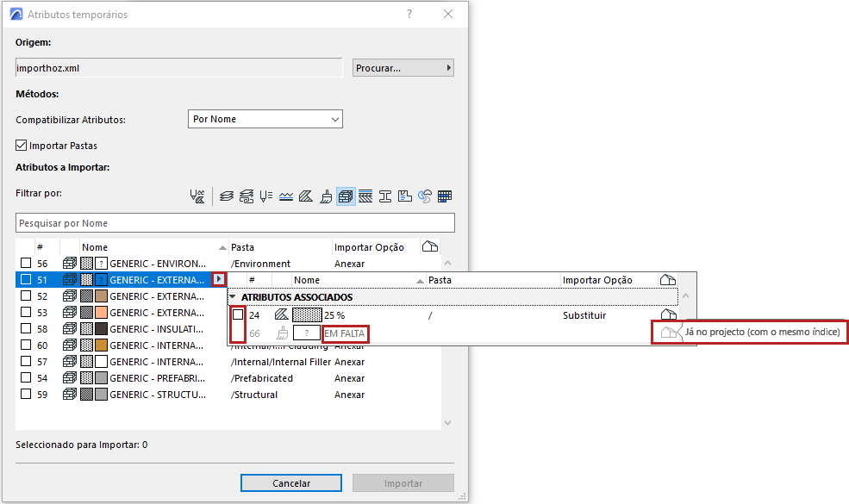
Task: Check the box for associated attribute 24
Action: pyautogui.click(x=238, y=314)
